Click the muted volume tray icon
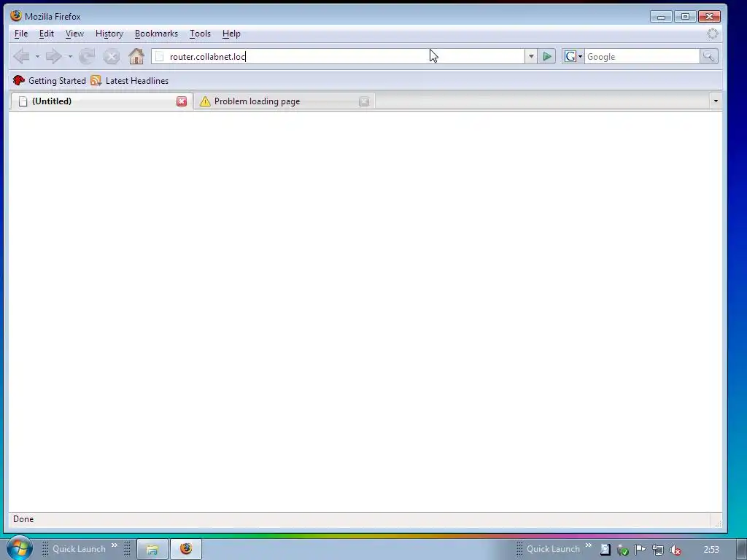 pyautogui.click(x=676, y=550)
